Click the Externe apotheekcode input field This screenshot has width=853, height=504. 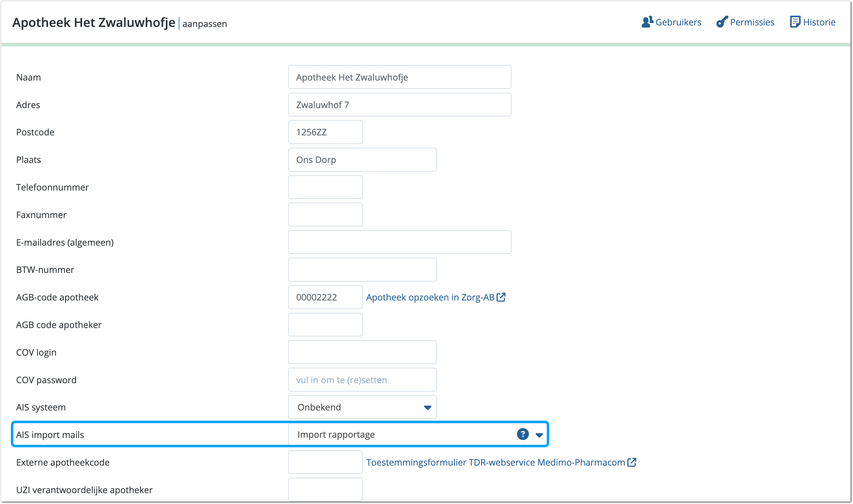(x=325, y=462)
